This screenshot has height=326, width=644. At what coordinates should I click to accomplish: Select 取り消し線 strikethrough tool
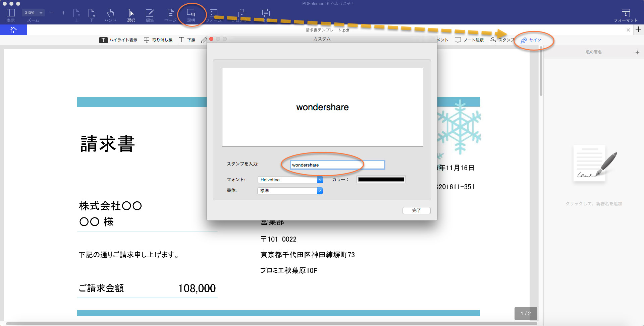tap(158, 40)
